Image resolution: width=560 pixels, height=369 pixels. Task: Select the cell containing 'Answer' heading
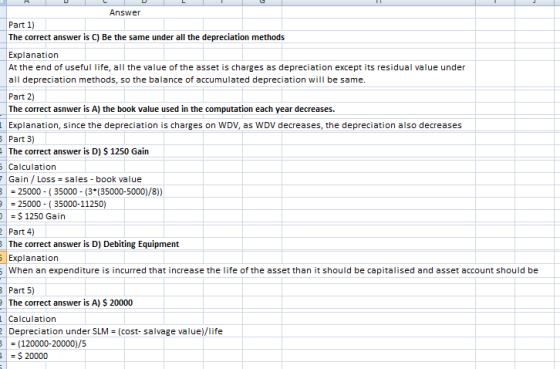pyautogui.click(x=125, y=13)
